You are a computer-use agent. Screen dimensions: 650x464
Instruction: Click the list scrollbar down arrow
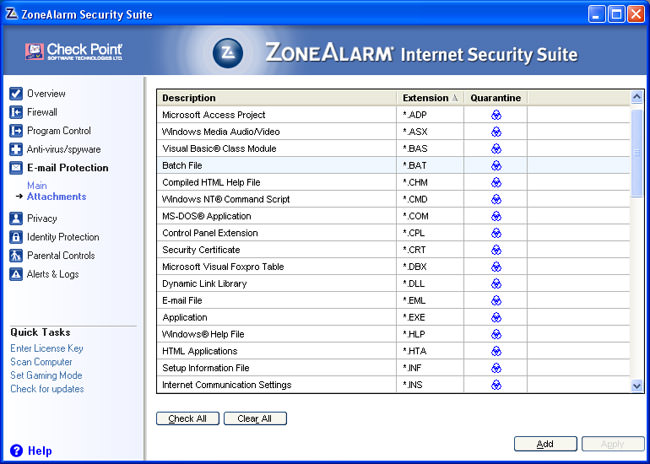pyautogui.click(x=637, y=386)
